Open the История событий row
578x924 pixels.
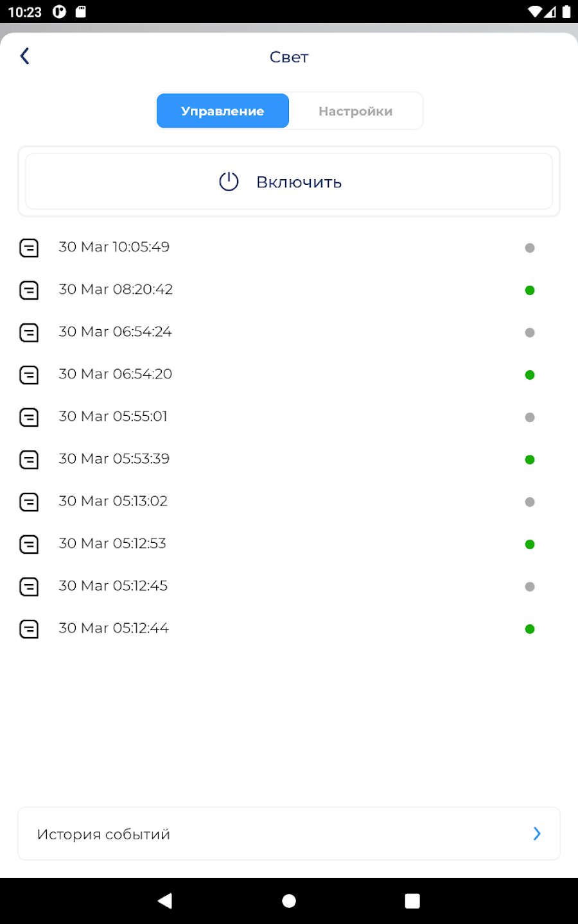289,834
